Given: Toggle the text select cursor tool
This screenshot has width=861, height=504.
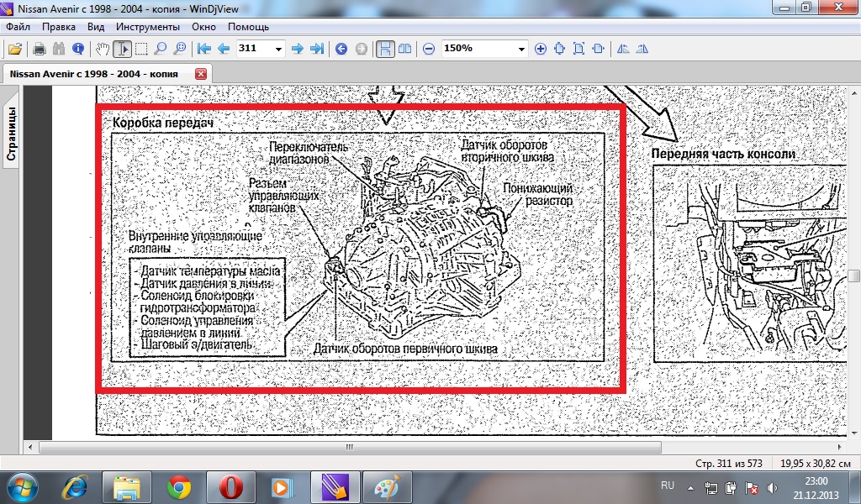Looking at the screenshot, I should pyautogui.click(x=122, y=49).
